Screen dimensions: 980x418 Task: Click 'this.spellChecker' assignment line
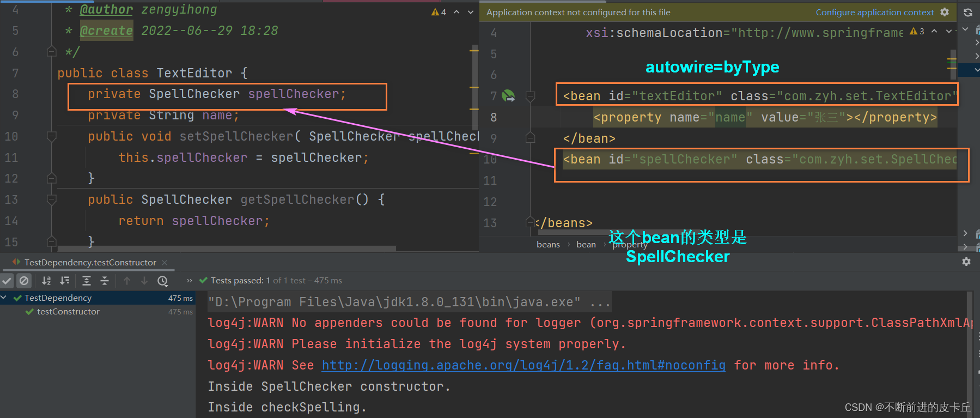(244, 157)
